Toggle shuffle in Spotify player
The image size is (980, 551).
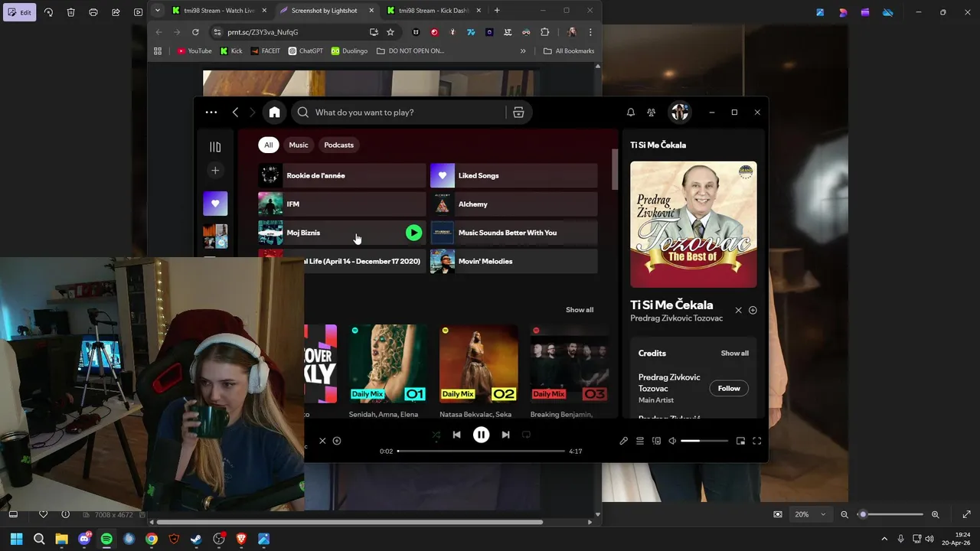click(x=436, y=435)
